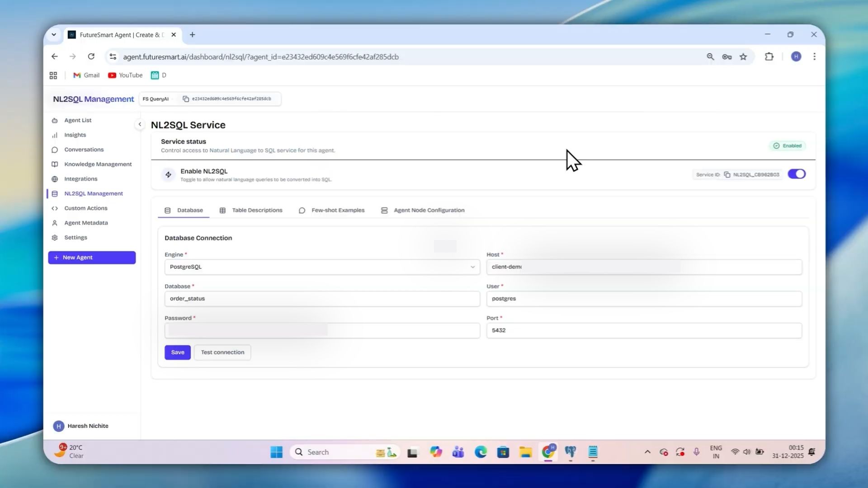Click Haresh Nichite user profile

[81, 426]
